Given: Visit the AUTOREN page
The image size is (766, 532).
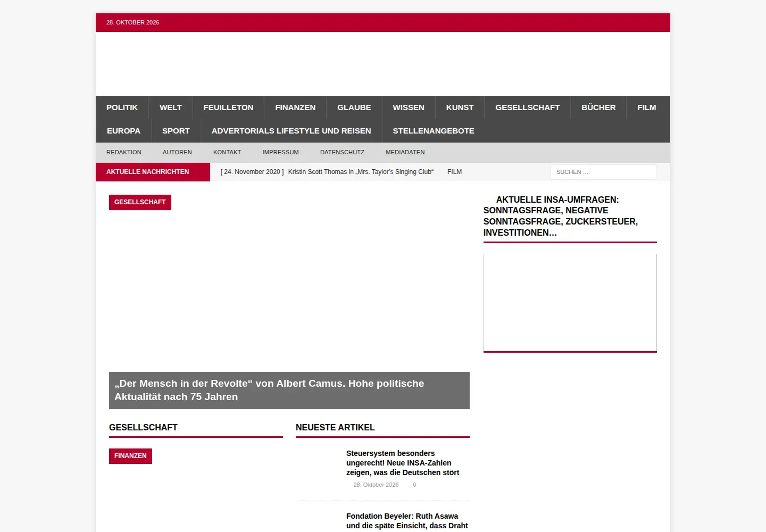Looking at the screenshot, I should pyautogui.click(x=177, y=152).
